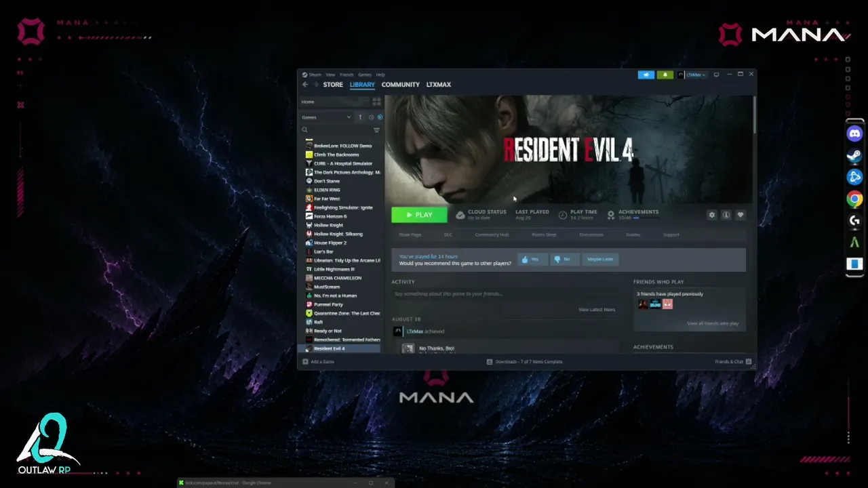Select Hollow Knight: Silksong in the list
The height and width of the screenshot is (488, 868).
coord(338,234)
